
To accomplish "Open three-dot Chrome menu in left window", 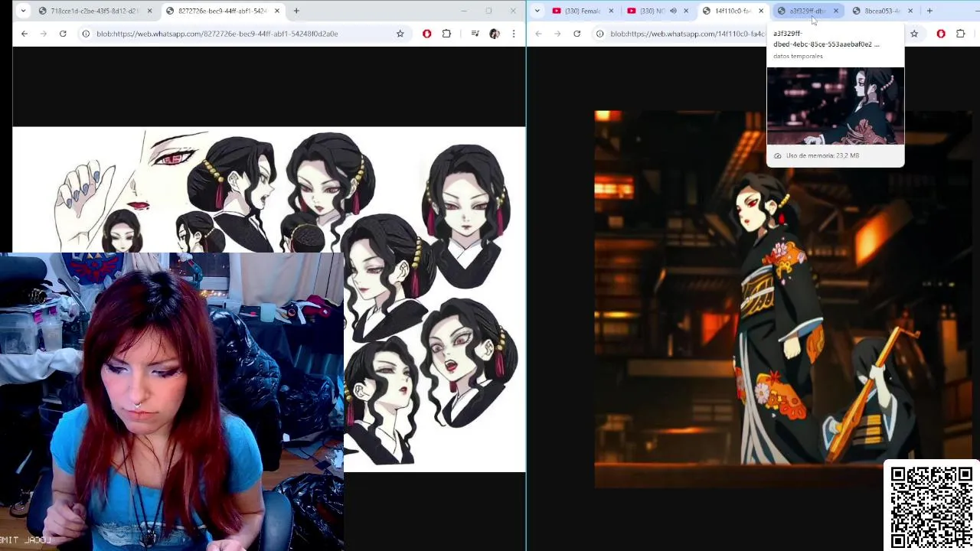I will click(x=513, y=34).
